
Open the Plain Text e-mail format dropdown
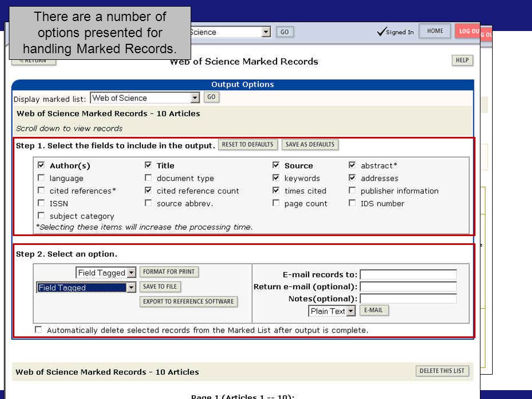coord(332,311)
